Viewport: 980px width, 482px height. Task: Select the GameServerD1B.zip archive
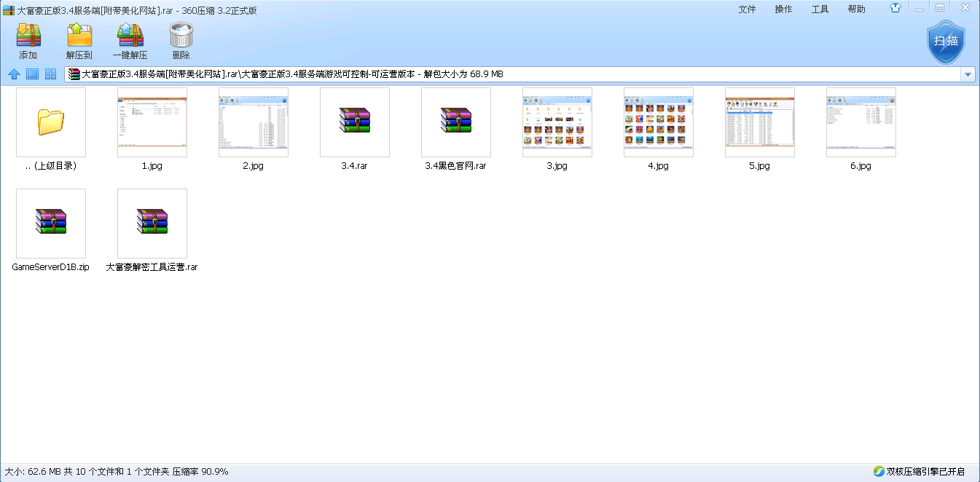[50, 224]
